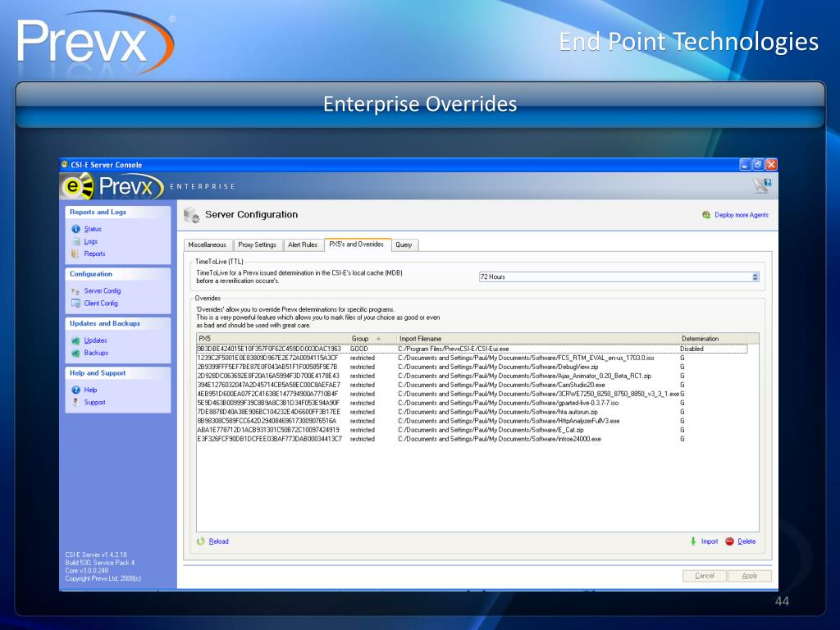Click the Apply button
The width and height of the screenshot is (840, 630).
coord(750,576)
